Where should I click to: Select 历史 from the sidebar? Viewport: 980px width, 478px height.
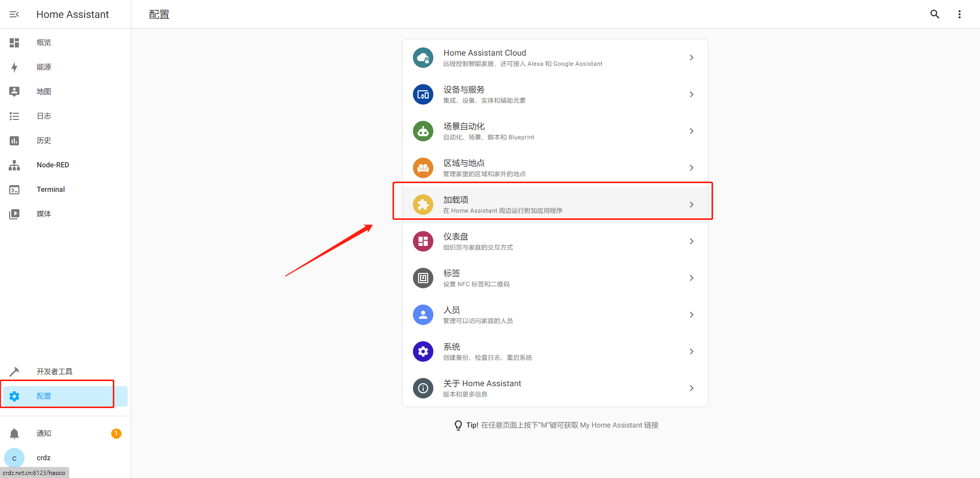[x=44, y=141]
